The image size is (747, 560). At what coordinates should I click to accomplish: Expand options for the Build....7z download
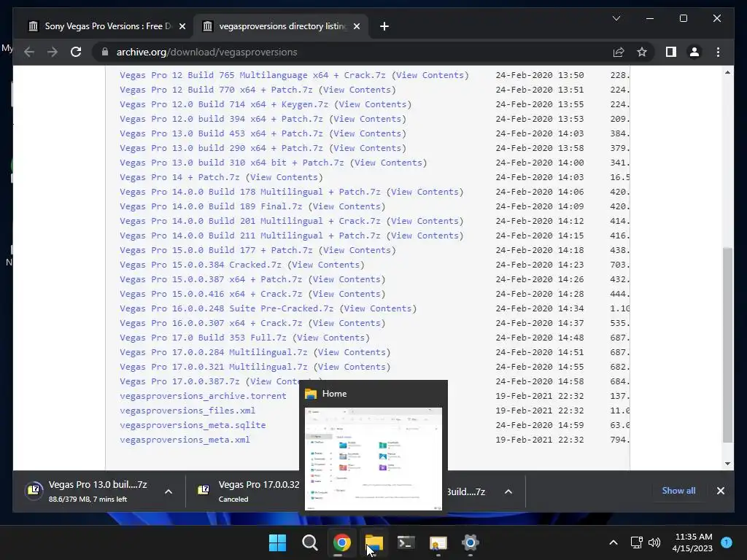coord(508,491)
